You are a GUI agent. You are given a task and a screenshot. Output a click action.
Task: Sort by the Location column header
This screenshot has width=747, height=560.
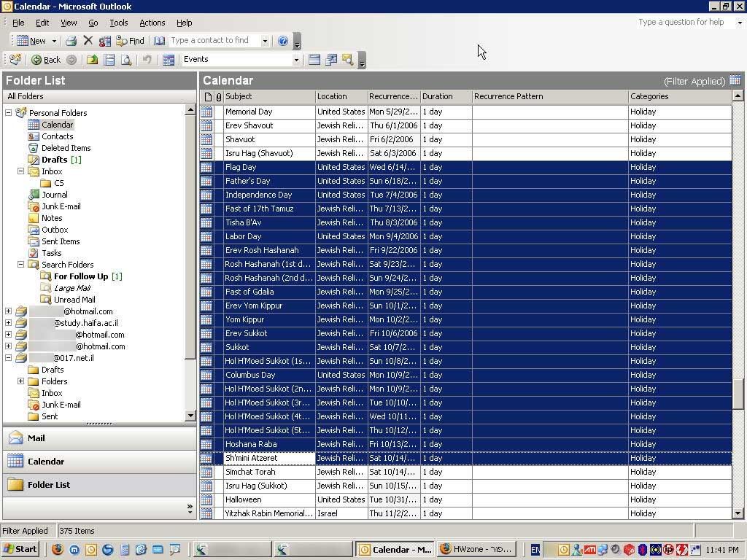coord(341,97)
